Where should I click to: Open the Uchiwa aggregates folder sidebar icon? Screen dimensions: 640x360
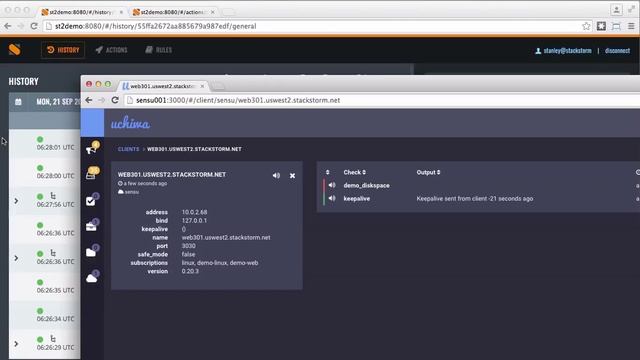coord(91,253)
